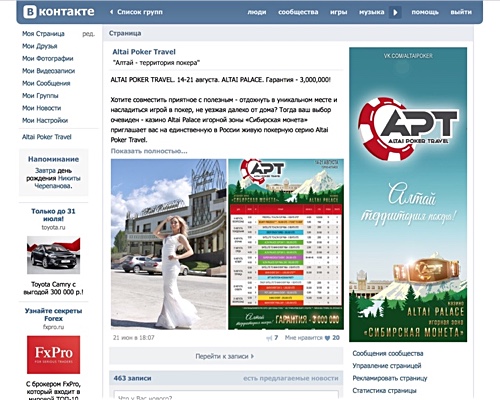The image size is (500, 400).
Task: Click the like count 20
Action: 336,338
